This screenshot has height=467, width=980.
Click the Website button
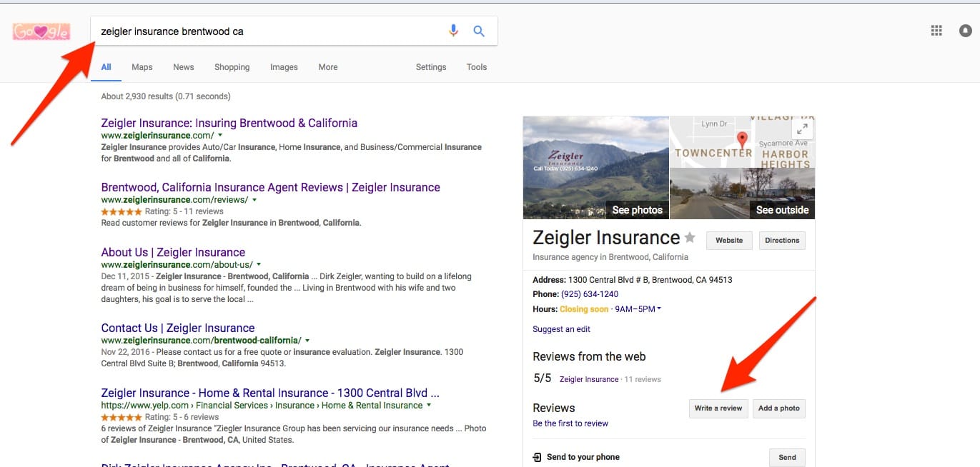[729, 241]
